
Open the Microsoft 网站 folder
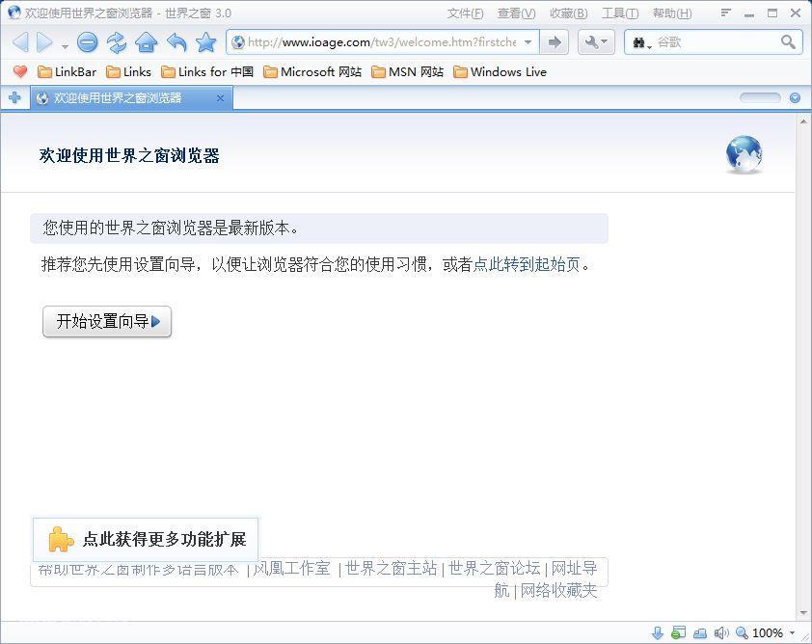tap(312, 72)
